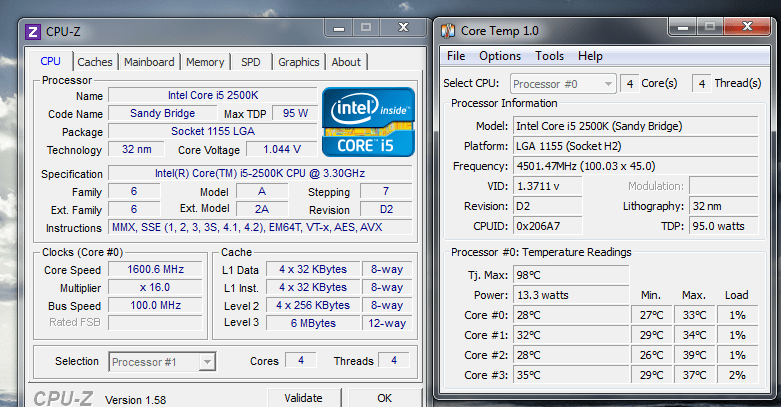781x407 pixels.
Task: Click the Validate button in CPU-Z
Action: click(x=303, y=398)
